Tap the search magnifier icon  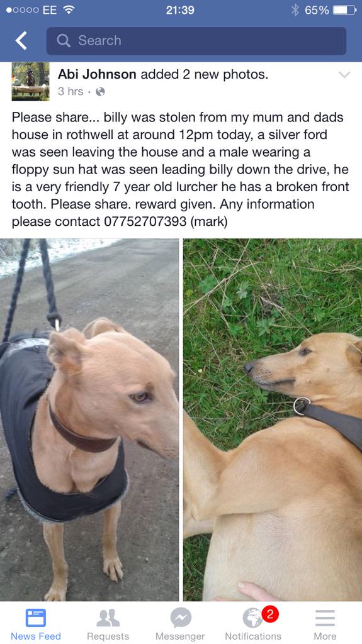point(64,40)
